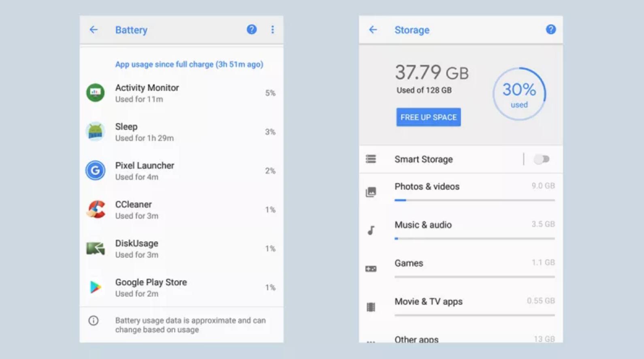
Task: Open App usage since full charge link
Action: point(189,64)
